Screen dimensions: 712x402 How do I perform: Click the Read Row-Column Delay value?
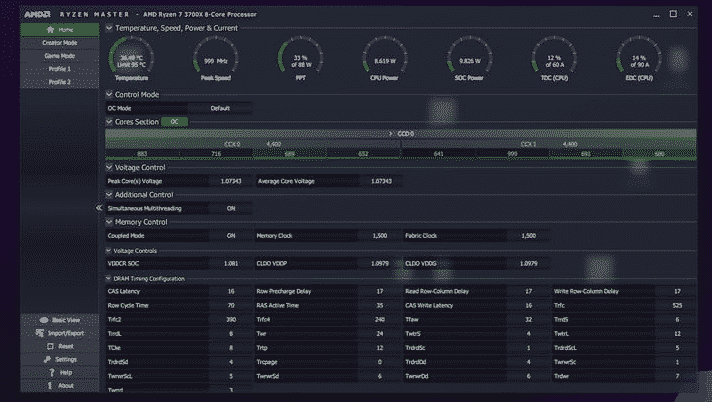coord(529,291)
